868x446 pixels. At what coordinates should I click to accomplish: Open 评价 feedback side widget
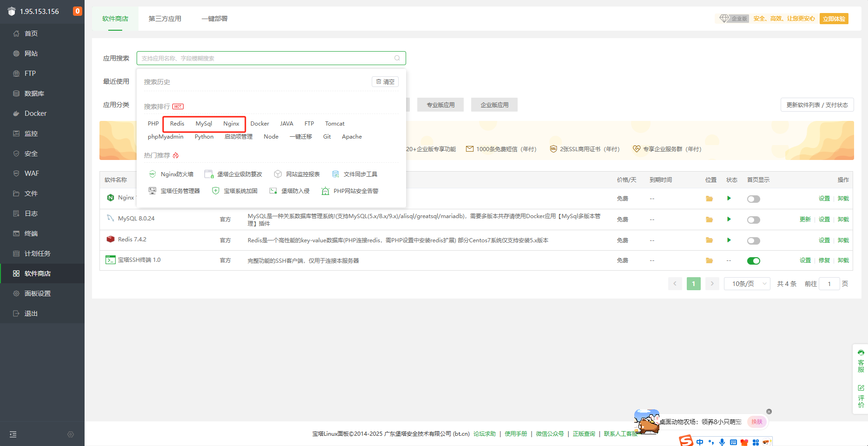[861, 396]
